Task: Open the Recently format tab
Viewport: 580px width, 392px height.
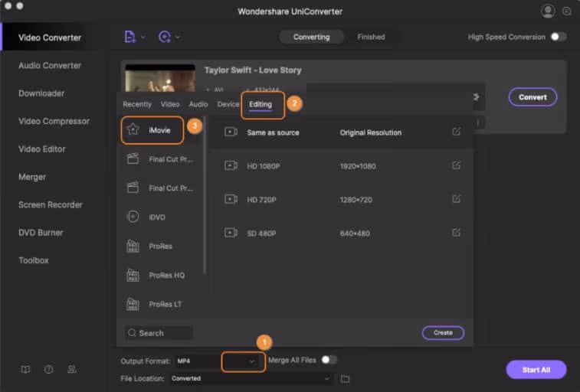Action: pyautogui.click(x=137, y=104)
